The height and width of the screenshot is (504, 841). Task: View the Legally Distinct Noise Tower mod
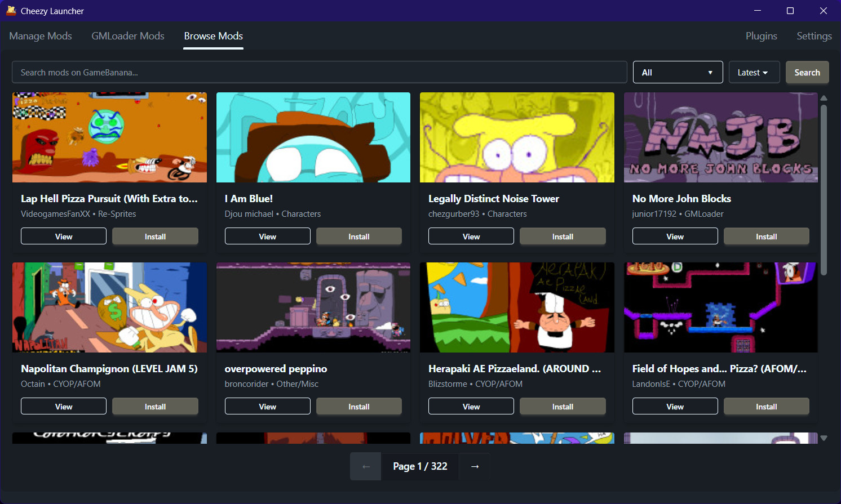[471, 237]
